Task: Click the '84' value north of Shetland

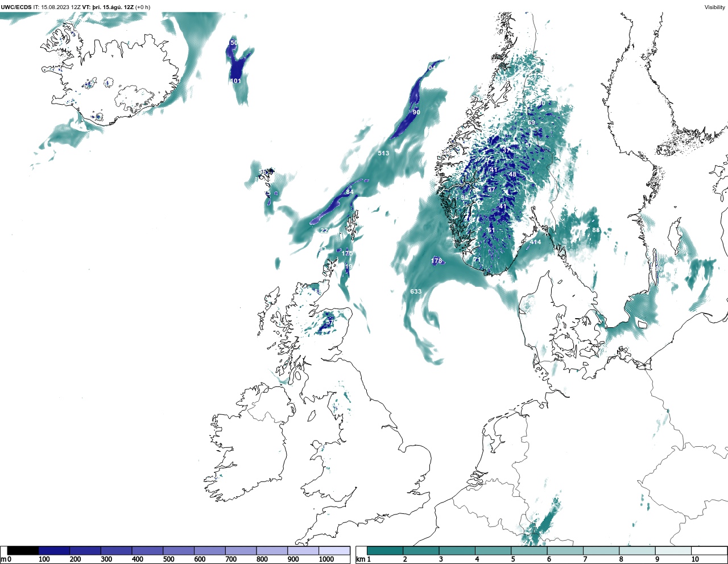Action: [x=350, y=192]
